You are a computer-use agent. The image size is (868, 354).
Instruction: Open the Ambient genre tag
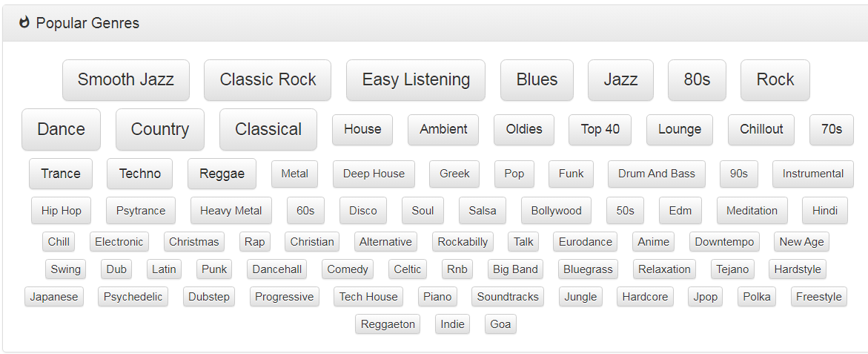[x=443, y=130]
